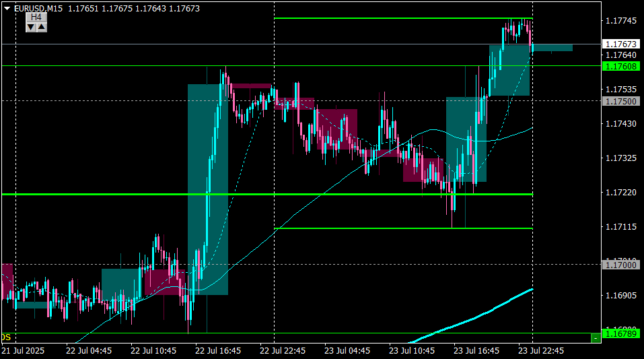This screenshot has width=644, height=359.
Task: Click the grey price label 1.17000
Action: coord(621,265)
